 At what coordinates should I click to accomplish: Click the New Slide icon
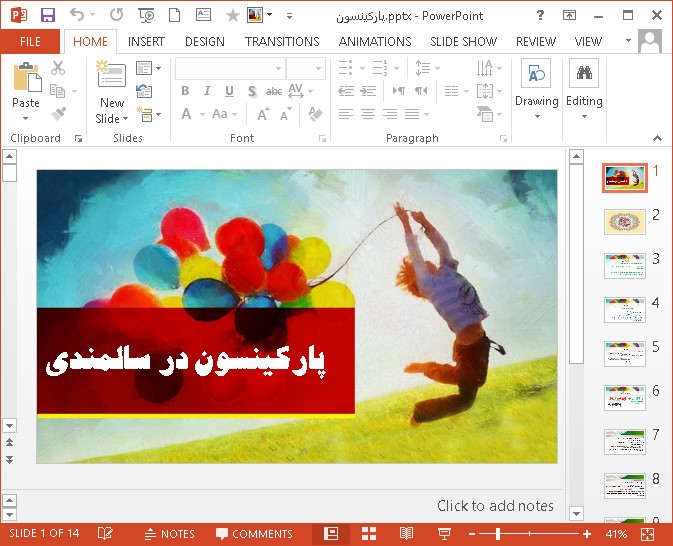[111, 78]
